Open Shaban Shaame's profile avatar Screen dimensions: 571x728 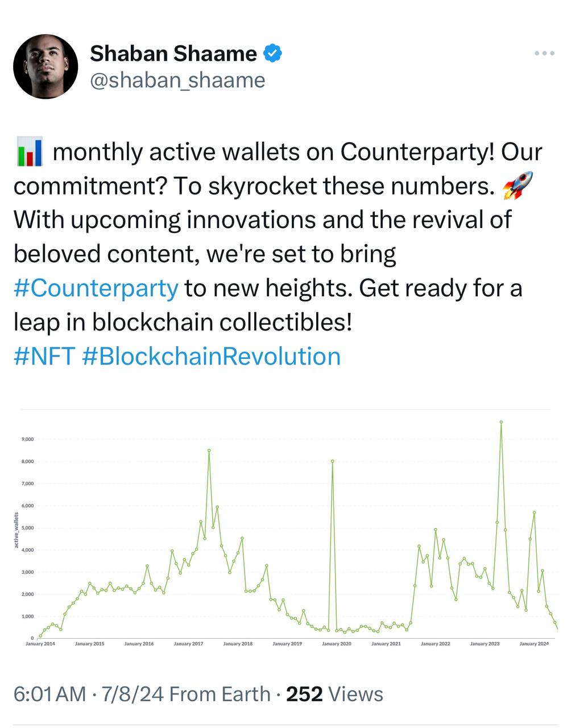(45, 67)
